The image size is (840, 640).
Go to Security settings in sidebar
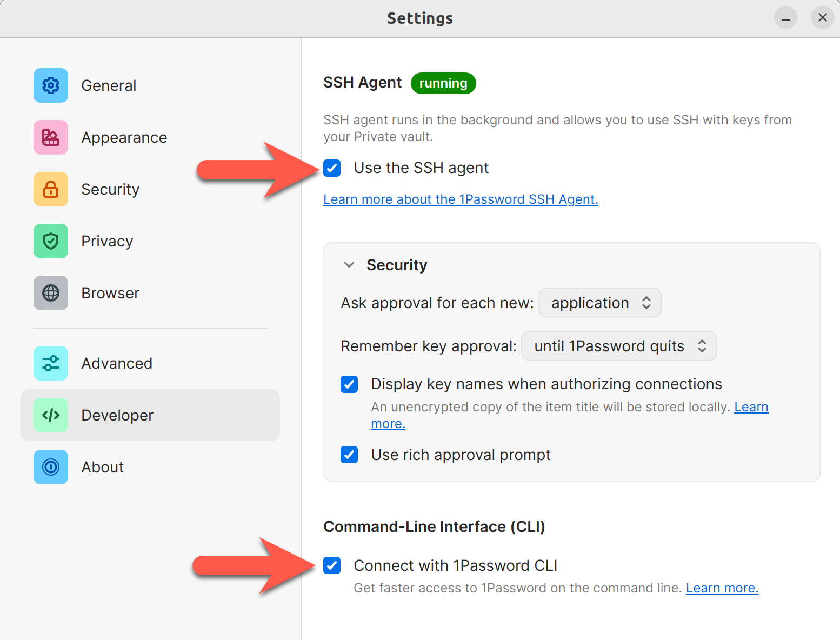coord(150,189)
